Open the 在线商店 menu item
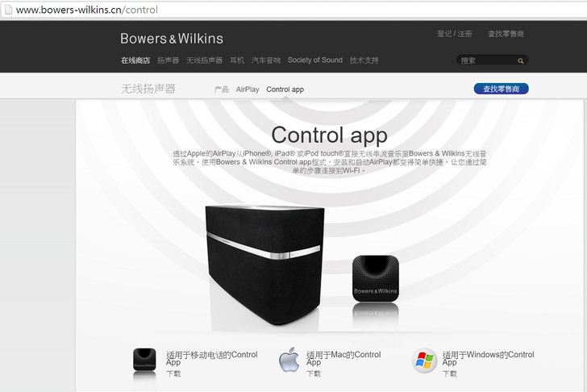This screenshot has height=392, width=587. [135, 60]
